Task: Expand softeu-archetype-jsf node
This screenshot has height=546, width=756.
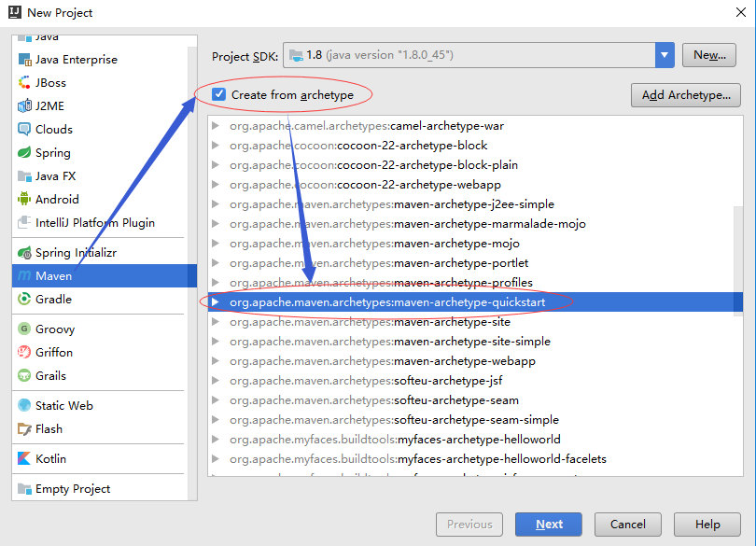Action: tap(216, 381)
